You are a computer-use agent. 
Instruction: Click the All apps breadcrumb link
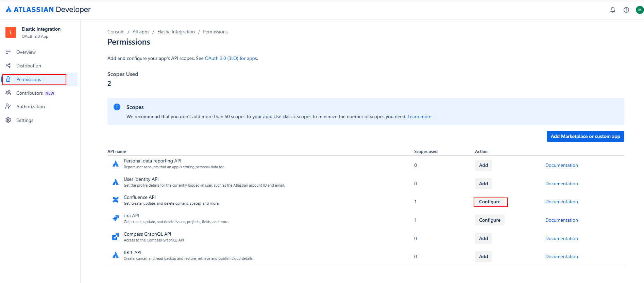tap(141, 32)
